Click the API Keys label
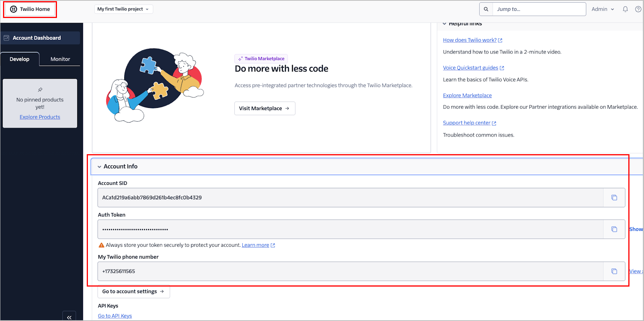Image resolution: width=644 pixels, height=321 pixels. pos(108,306)
